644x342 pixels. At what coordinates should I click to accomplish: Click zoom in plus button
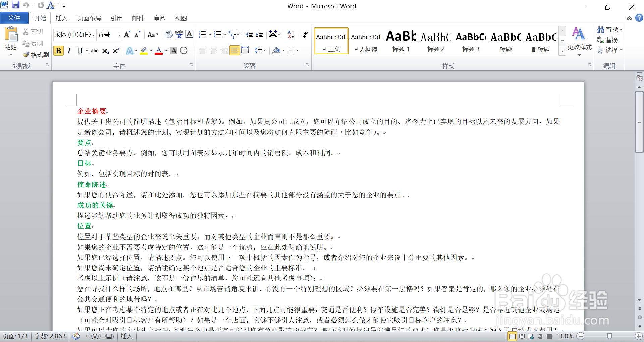(639, 336)
